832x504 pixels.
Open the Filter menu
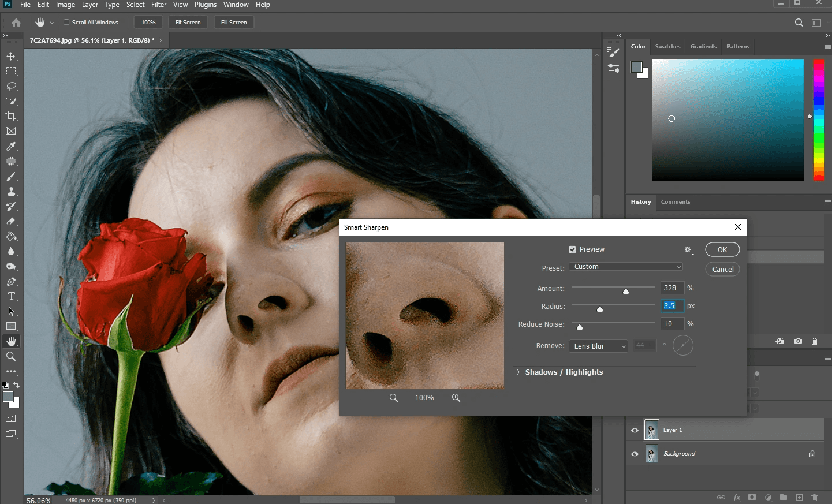coord(159,5)
